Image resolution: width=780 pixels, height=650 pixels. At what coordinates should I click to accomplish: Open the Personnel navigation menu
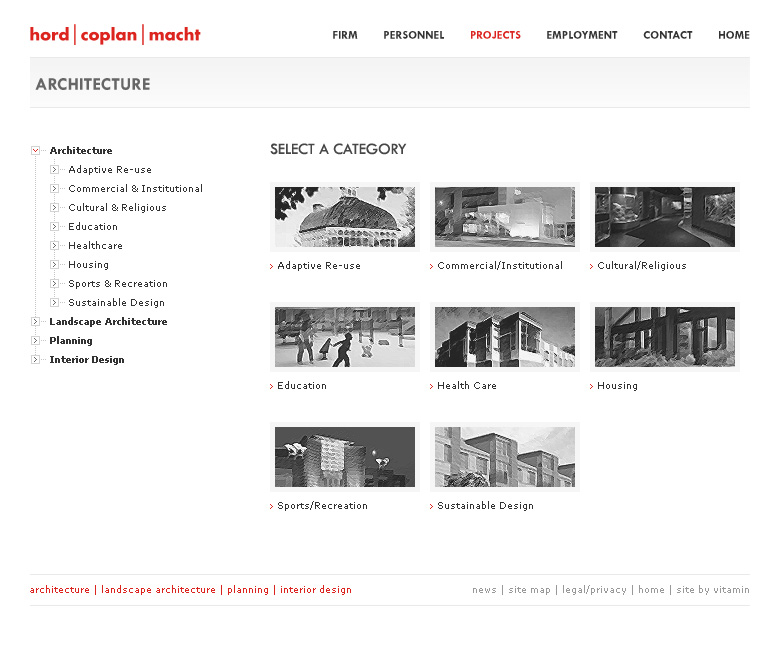coord(414,35)
